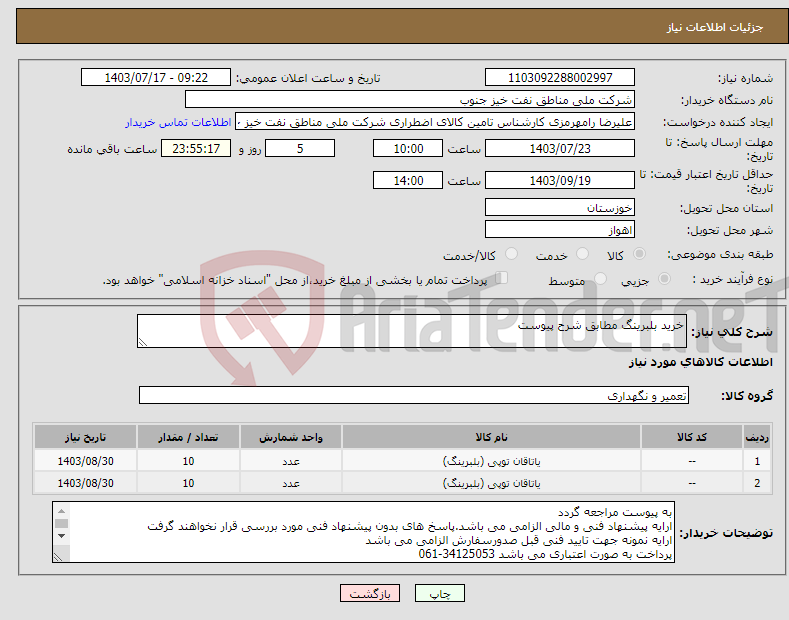Viewport: 789px width, 620px height.
Task: Click the quantity 10 in row 1
Action: click(x=188, y=461)
